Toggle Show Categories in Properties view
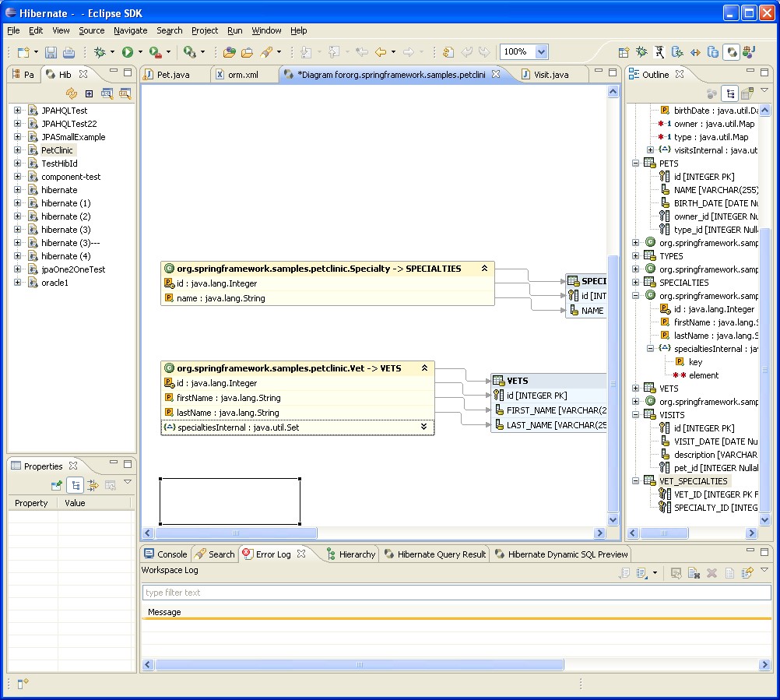Screen dimensions: 780x700 (75, 485)
